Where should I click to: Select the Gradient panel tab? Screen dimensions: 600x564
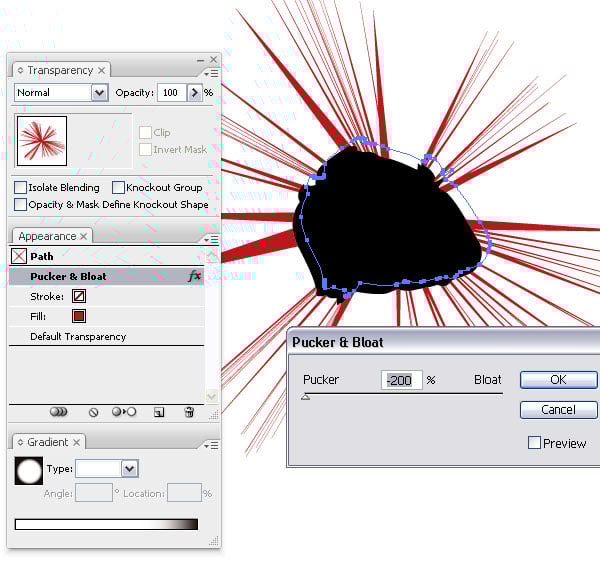click(48, 442)
